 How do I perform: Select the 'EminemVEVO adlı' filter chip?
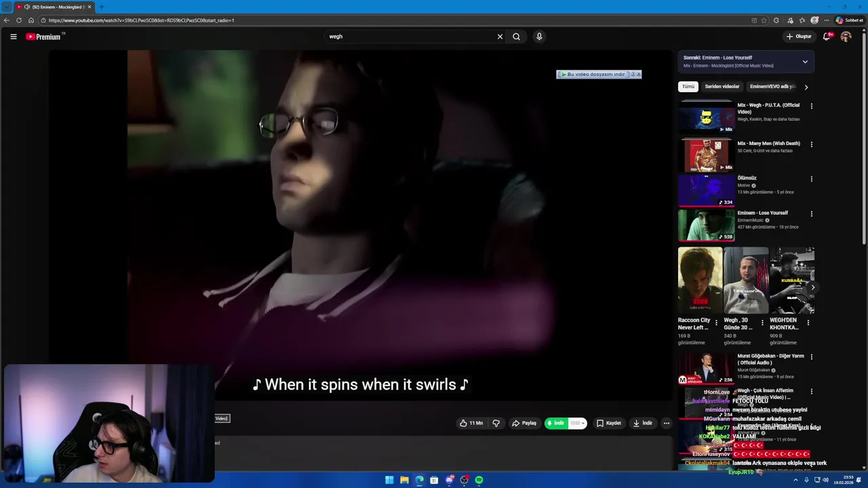click(x=772, y=87)
